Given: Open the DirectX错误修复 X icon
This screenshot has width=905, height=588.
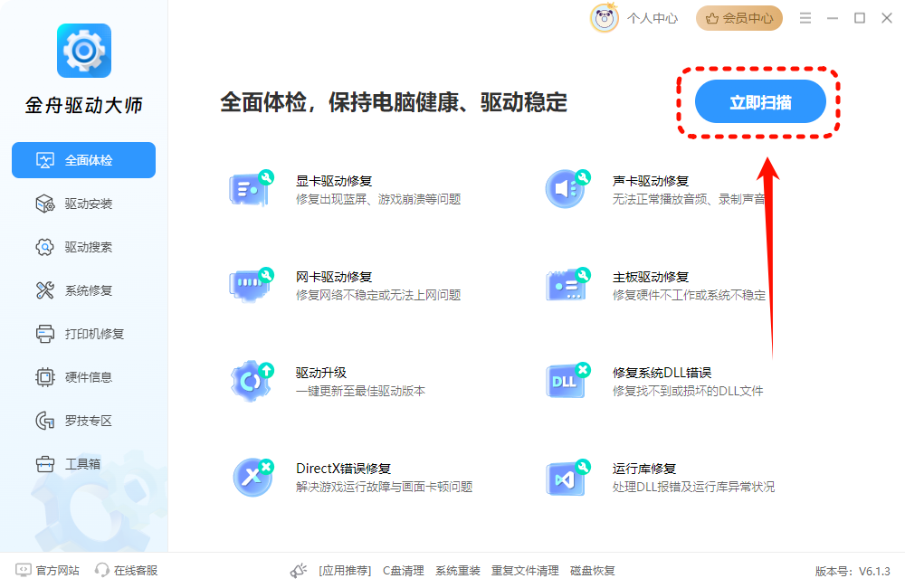Looking at the screenshot, I should [x=252, y=476].
